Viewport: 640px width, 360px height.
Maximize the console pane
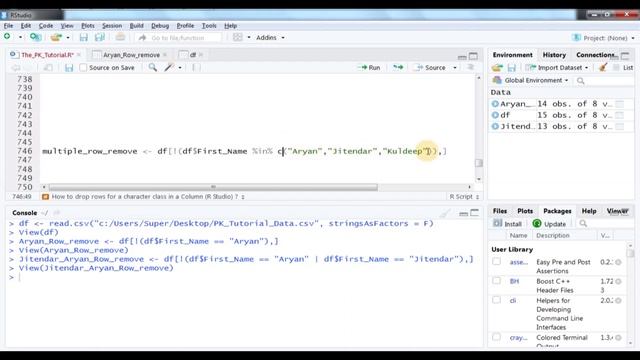coord(474,213)
